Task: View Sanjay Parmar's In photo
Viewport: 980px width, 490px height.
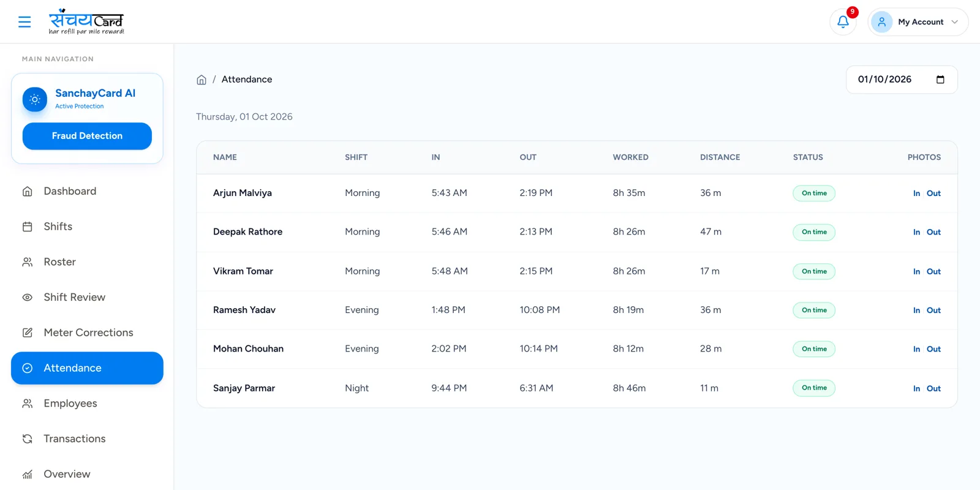Action: click(x=916, y=388)
